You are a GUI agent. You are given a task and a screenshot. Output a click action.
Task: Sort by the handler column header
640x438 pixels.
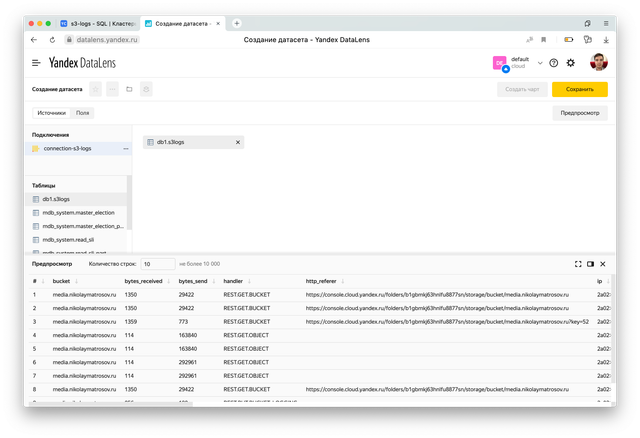(233, 282)
